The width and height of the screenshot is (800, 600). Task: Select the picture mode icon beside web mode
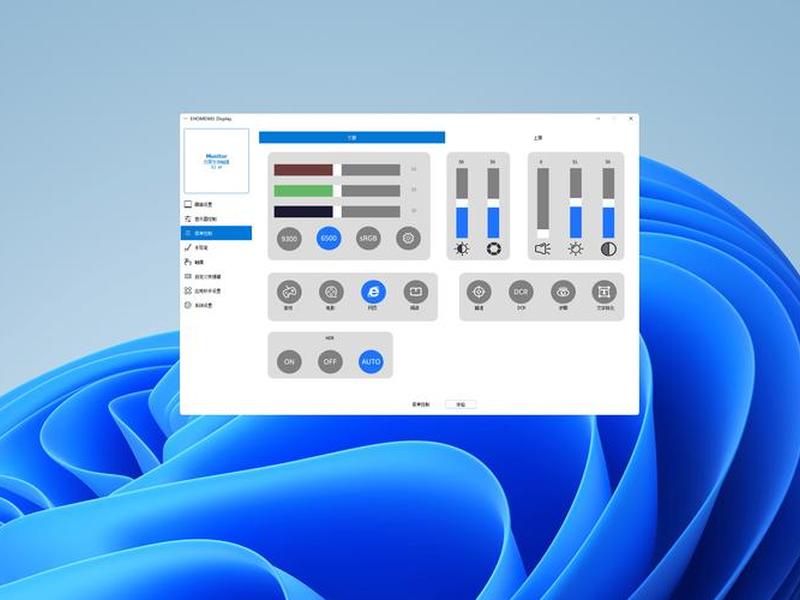(x=416, y=292)
